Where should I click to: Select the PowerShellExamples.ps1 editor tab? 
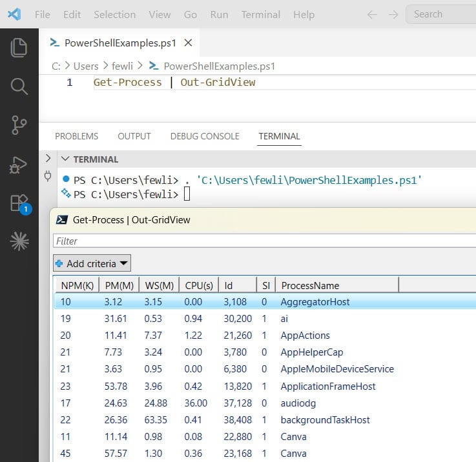120,43
